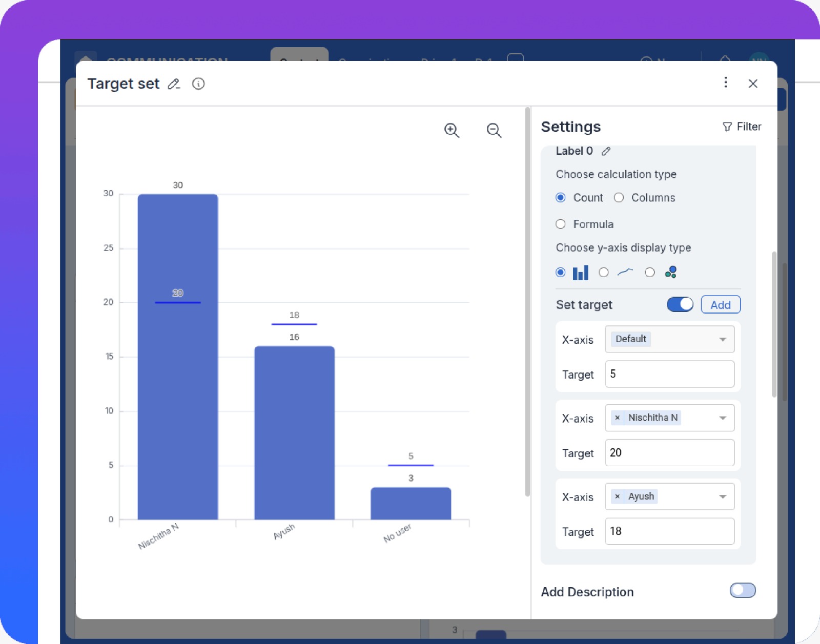Open the info icon beside Target set
This screenshot has width=820, height=644.
[x=198, y=84]
